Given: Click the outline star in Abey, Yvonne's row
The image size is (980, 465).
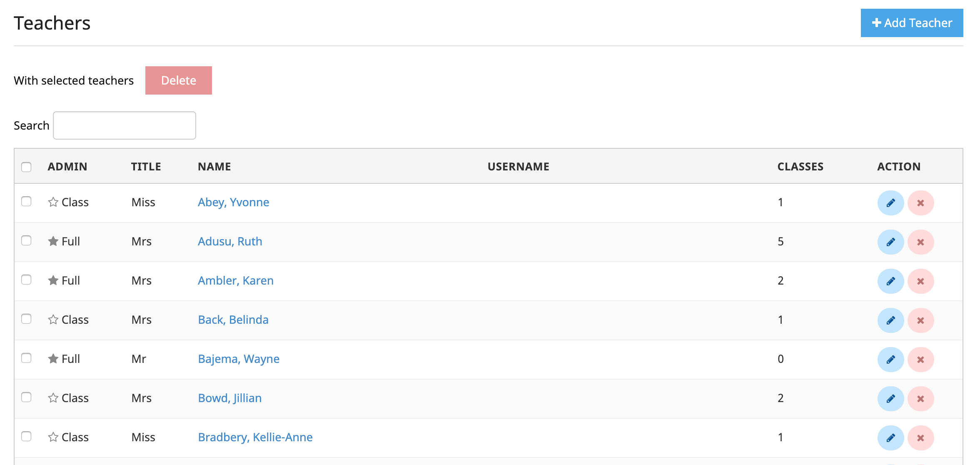Looking at the screenshot, I should click(x=53, y=202).
